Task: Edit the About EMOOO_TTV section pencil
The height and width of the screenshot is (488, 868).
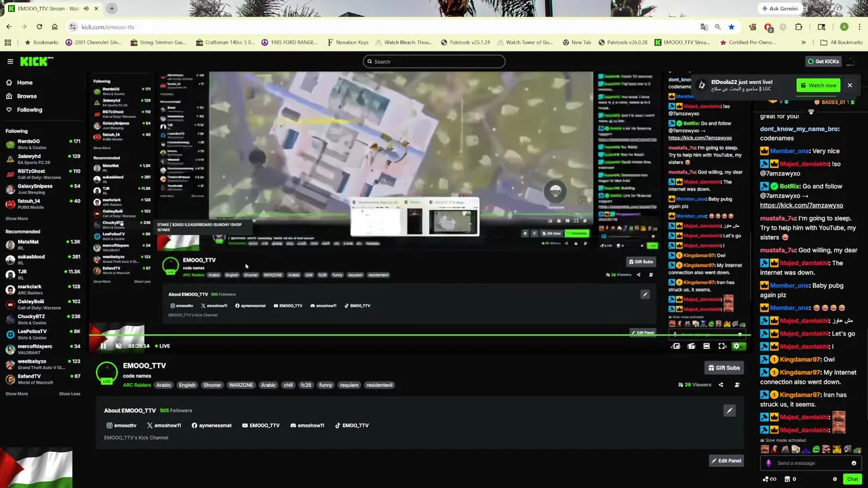Action: click(730, 410)
